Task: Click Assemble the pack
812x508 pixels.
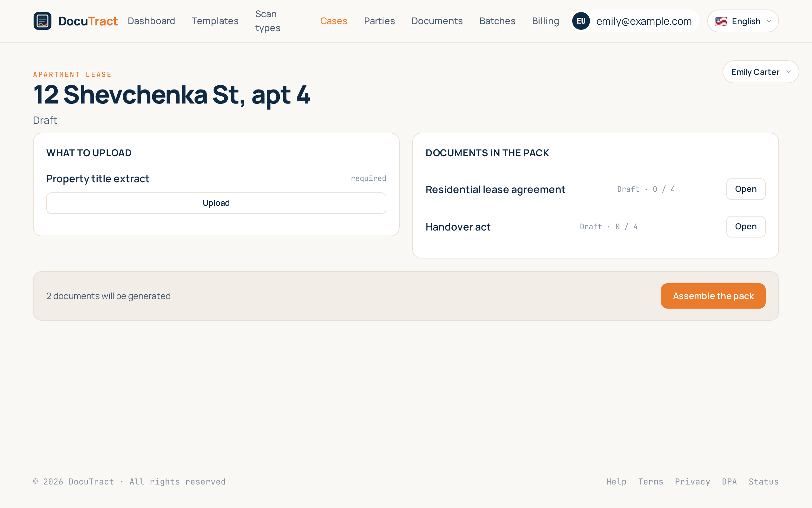Action: pos(713,296)
